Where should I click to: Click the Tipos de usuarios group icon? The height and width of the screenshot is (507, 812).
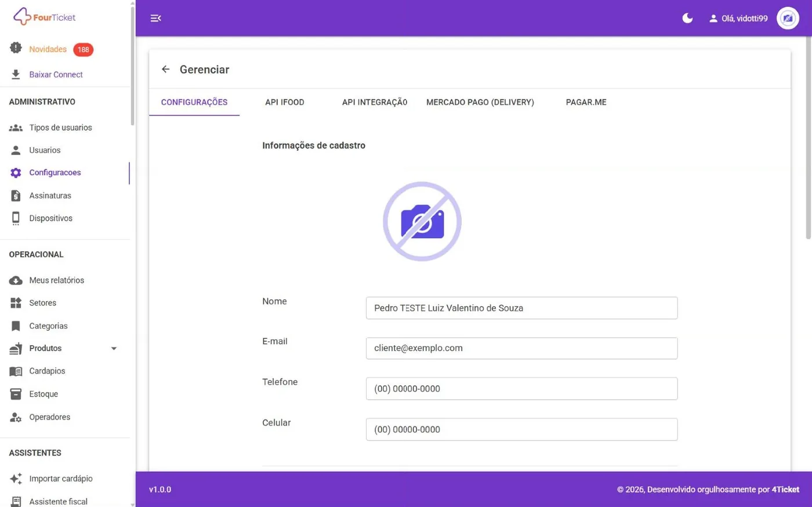pos(16,128)
